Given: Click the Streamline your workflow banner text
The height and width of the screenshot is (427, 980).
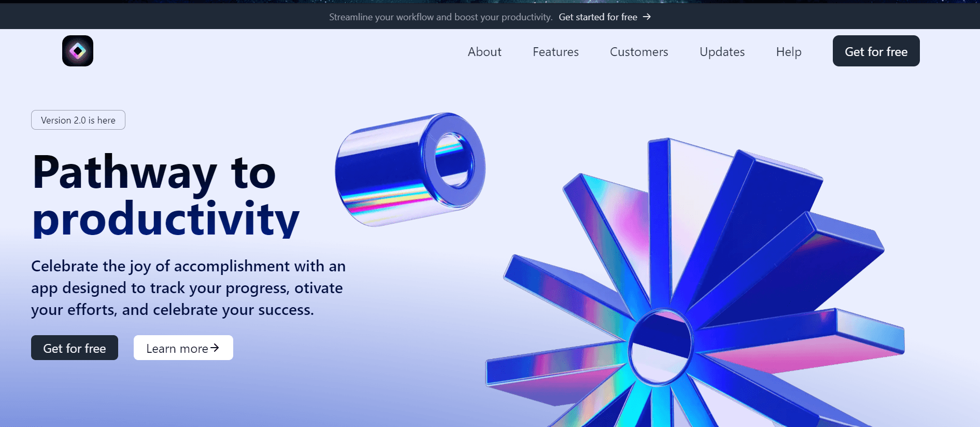Looking at the screenshot, I should tap(441, 17).
